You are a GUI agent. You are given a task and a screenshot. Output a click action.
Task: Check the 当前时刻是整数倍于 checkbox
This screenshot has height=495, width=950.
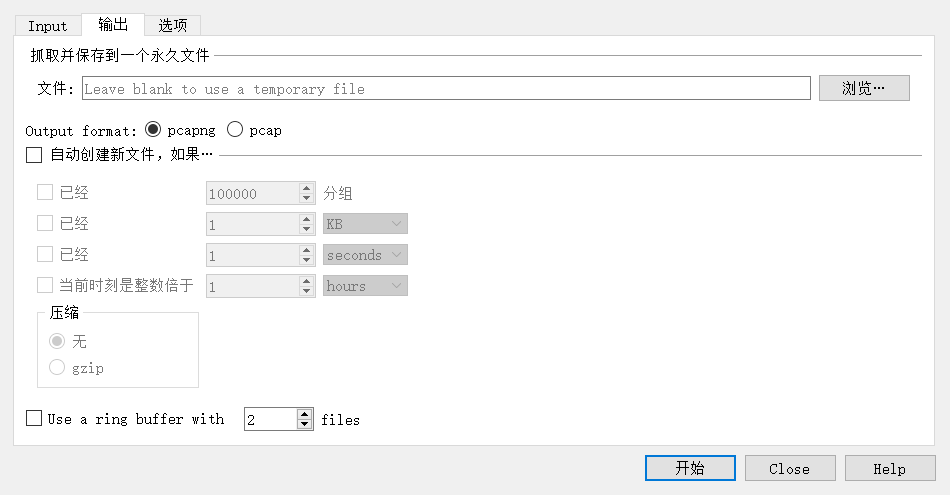[x=45, y=286]
